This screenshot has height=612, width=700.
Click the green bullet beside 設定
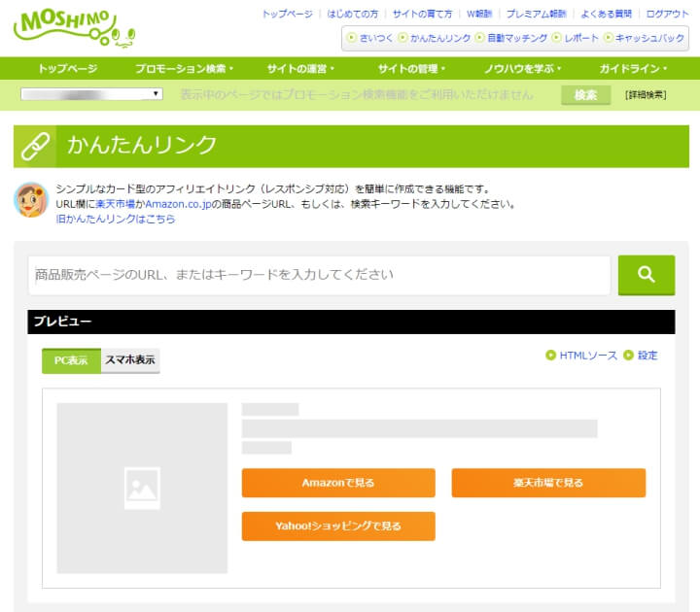click(628, 356)
